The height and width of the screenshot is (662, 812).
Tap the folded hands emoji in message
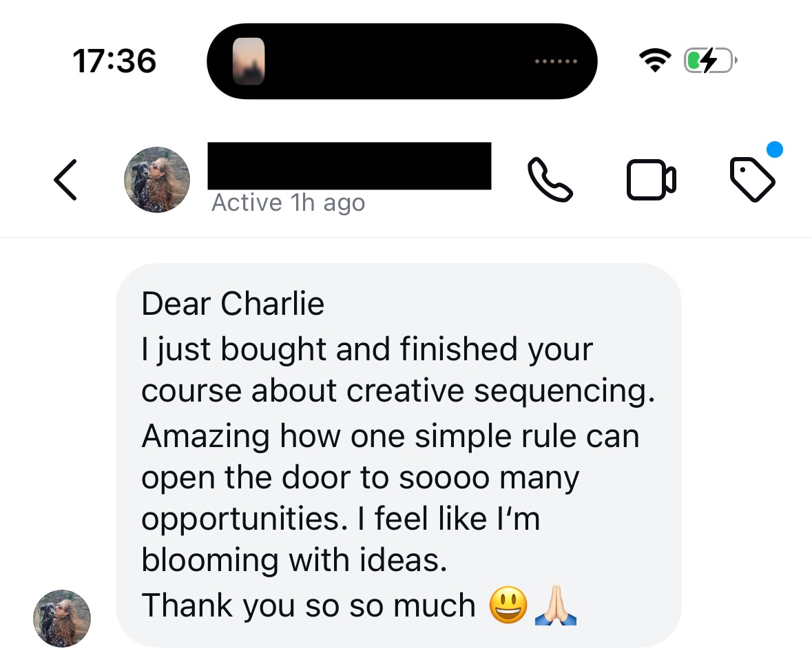[x=556, y=606]
